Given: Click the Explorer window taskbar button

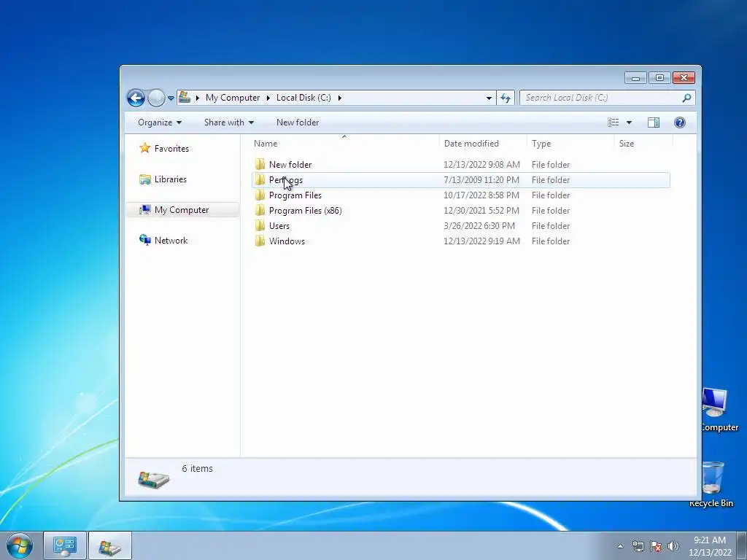Looking at the screenshot, I should [x=109, y=545].
